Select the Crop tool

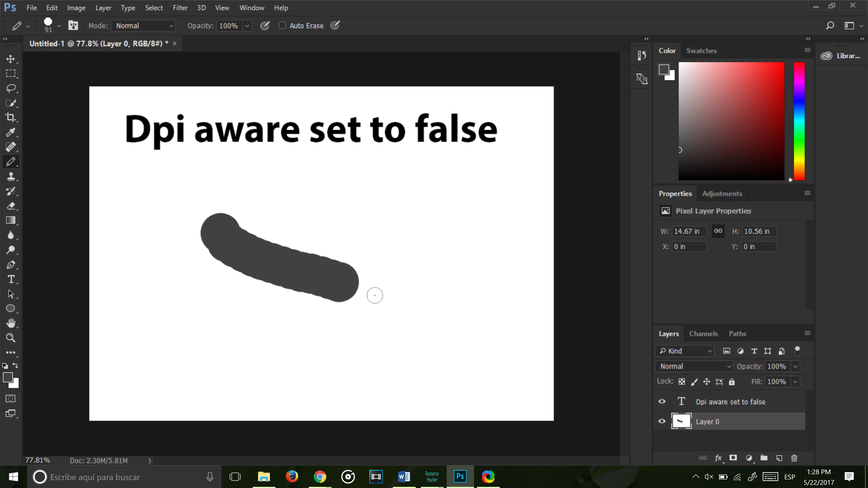(11, 117)
